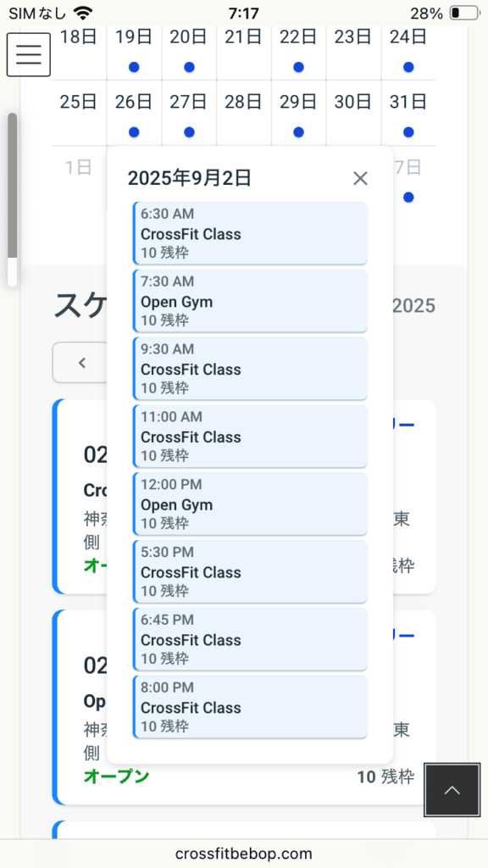
Task: Open calendar day 19日
Action: 134,51
